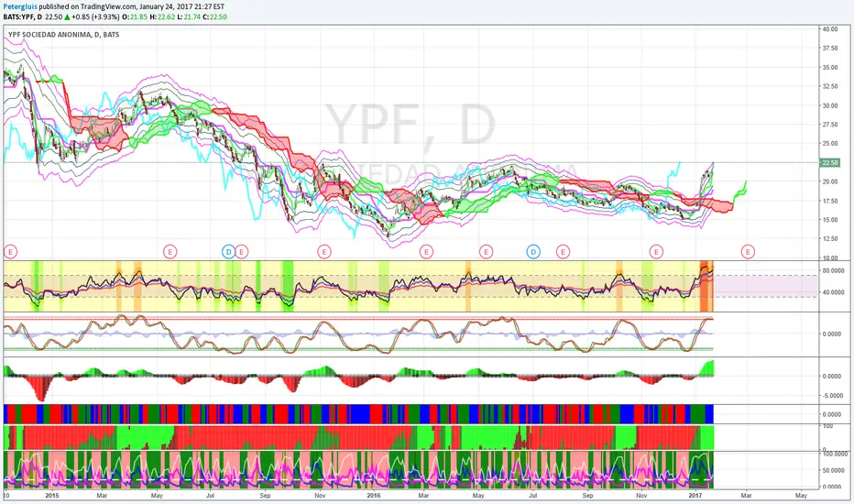
Task: Click the final May label on time axis
Action: tap(801, 496)
